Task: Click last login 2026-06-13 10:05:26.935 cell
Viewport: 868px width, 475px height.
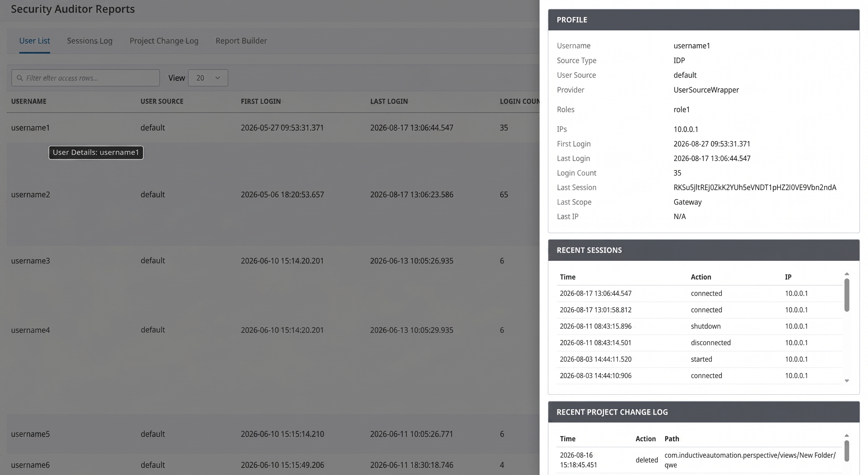Action: 412,261
